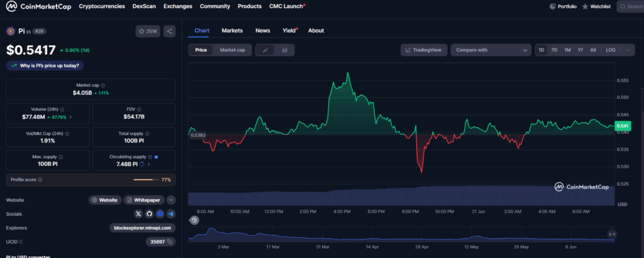The height and width of the screenshot is (258, 644).
Task: Focus the Search field
Action: (630, 6)
